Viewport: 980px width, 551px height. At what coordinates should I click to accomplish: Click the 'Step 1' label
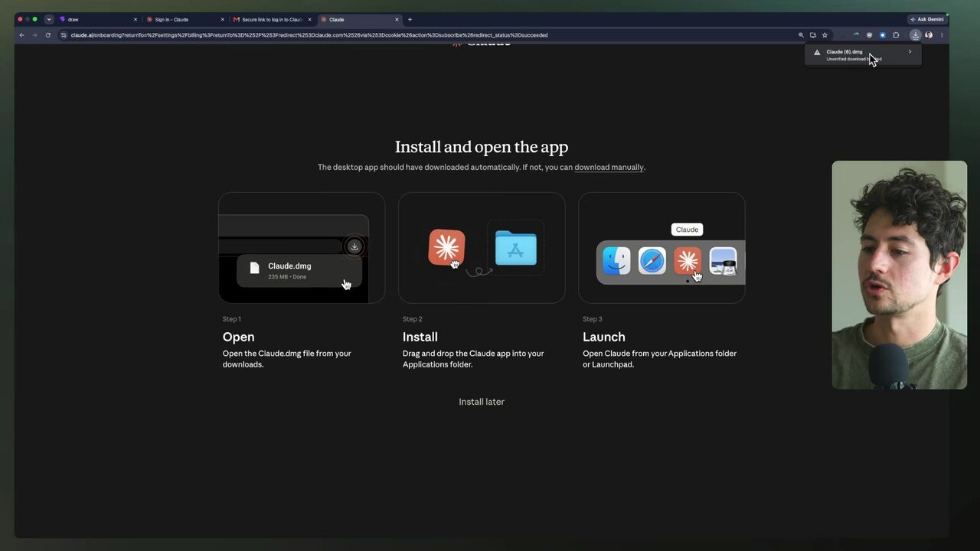click(x=231, y=319)
